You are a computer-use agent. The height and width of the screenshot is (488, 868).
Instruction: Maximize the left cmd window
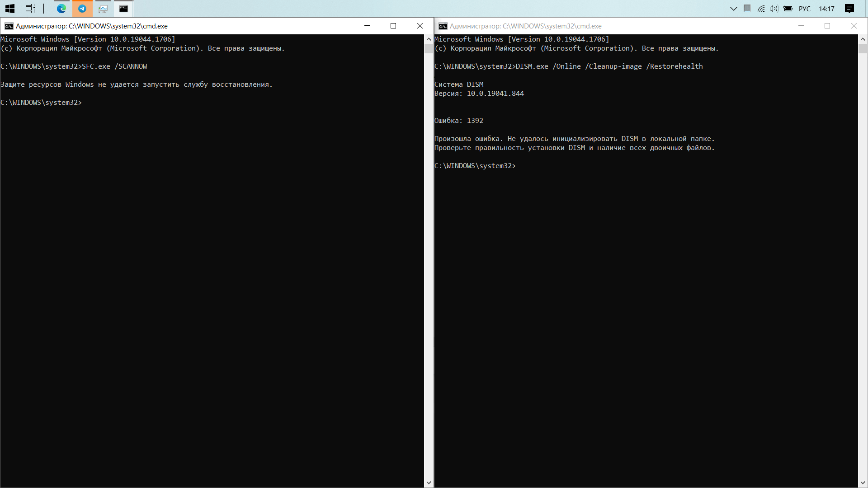click(393, 26)
